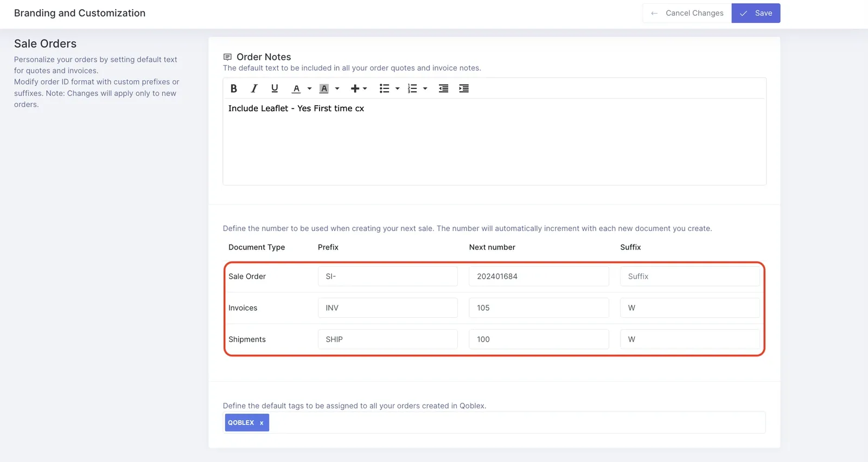
Task: Remove the QOBLEX default tag
Action: click(261, 423)
